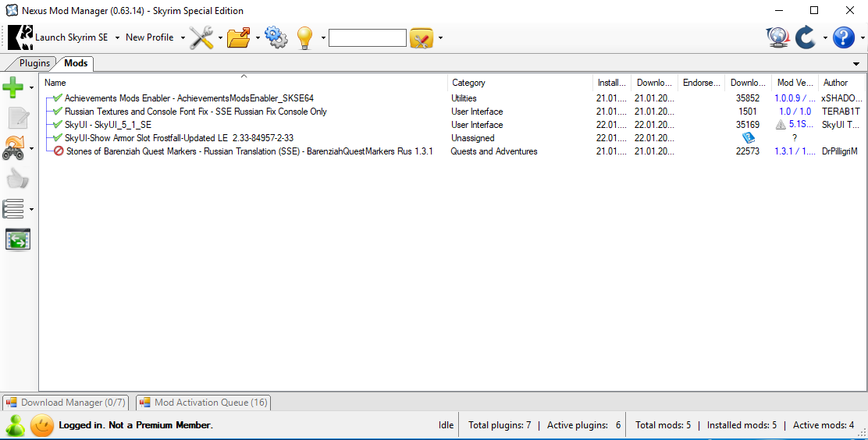The width and height of the screenshot is (868, 440).
Task: Expand the dropdown beside the yellow folder icon
Action: (440, 37)
